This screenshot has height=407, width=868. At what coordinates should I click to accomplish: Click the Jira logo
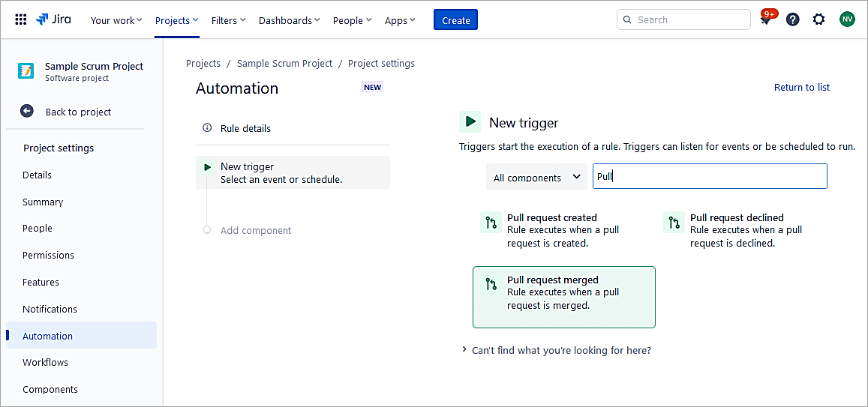point(54,19)
